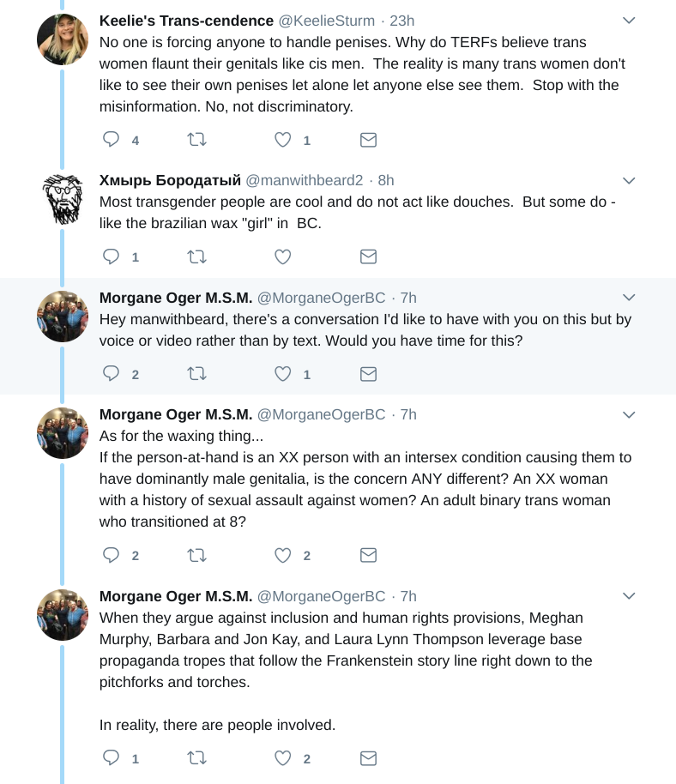This screenshot has width=676, height=784.
Task: Like the 'Hey manwithbeard' tweet
Action: pos(282,374)
